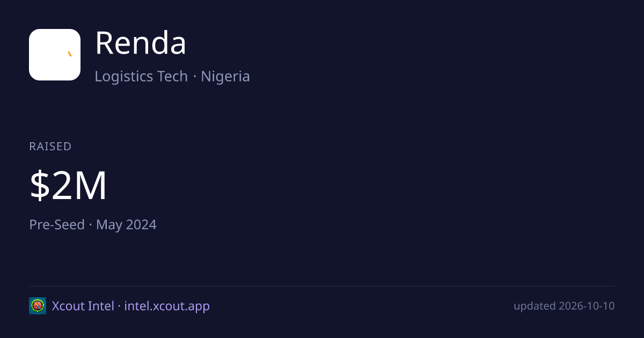
Task: Click the $2M raised amount
Action: [68, 186]
